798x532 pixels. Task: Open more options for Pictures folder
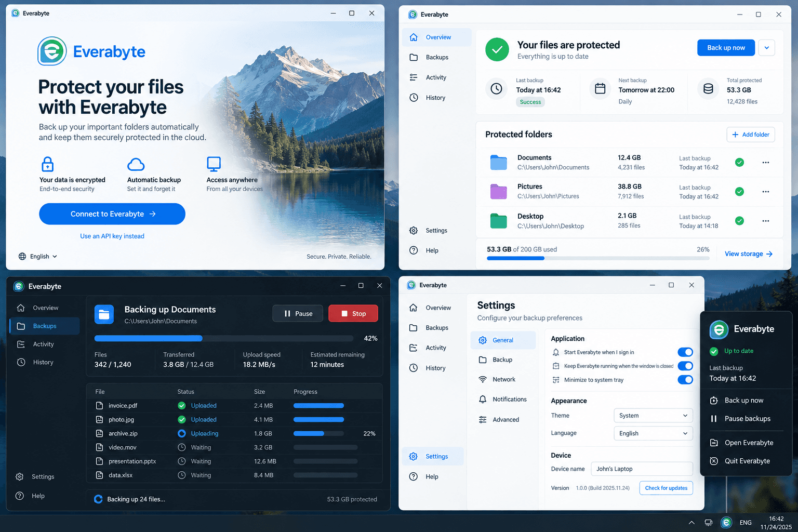pos(765,192)
